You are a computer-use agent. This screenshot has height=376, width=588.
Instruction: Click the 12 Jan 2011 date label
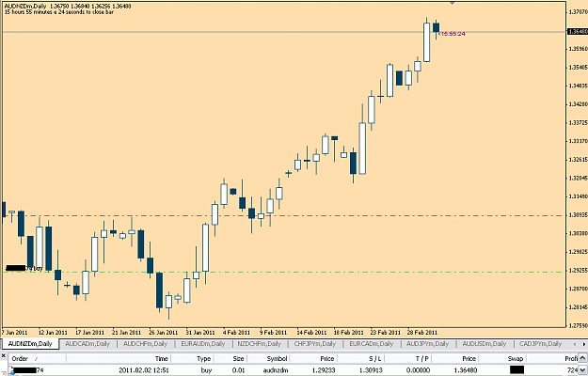pyautogui.click(x=53, y=332)
